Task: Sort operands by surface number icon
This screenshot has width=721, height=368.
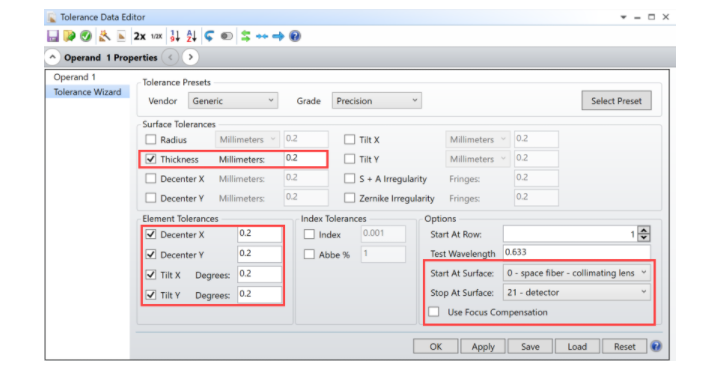Action: point(175,36)
